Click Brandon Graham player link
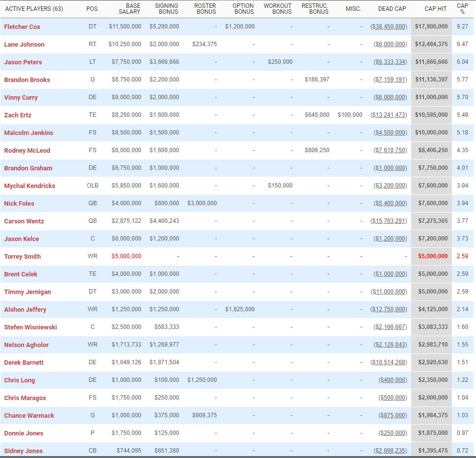This screenshot has width=476, height=458. pyautogui.click(x=28, y=168)
